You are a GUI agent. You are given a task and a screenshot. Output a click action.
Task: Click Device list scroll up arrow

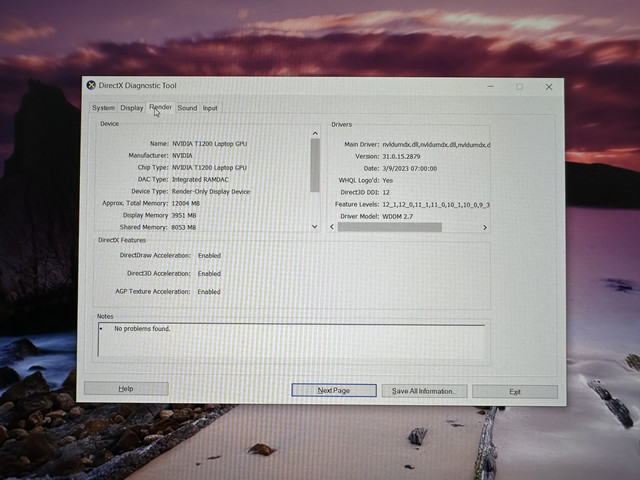pos(315,133)
